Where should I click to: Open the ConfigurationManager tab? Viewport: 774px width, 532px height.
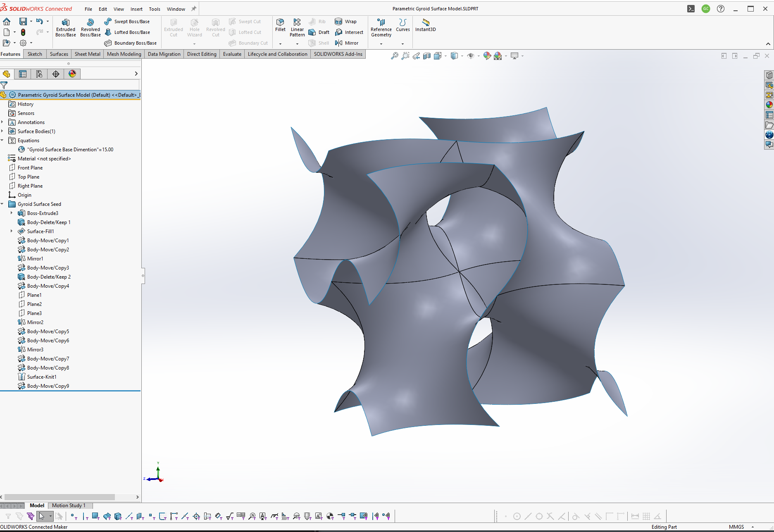[x=39, y=74]
